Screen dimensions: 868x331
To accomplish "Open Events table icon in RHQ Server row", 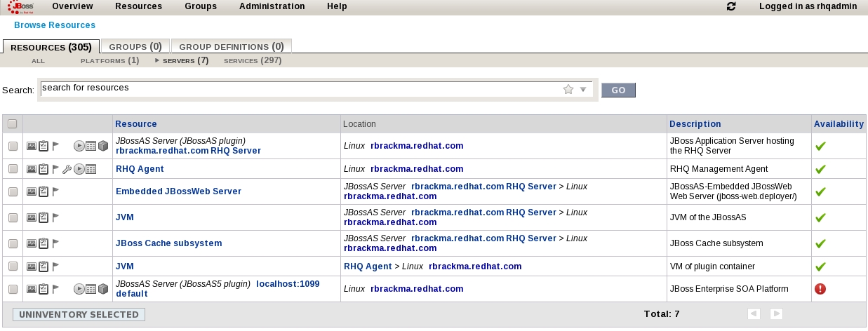I will tap(91, 146).
